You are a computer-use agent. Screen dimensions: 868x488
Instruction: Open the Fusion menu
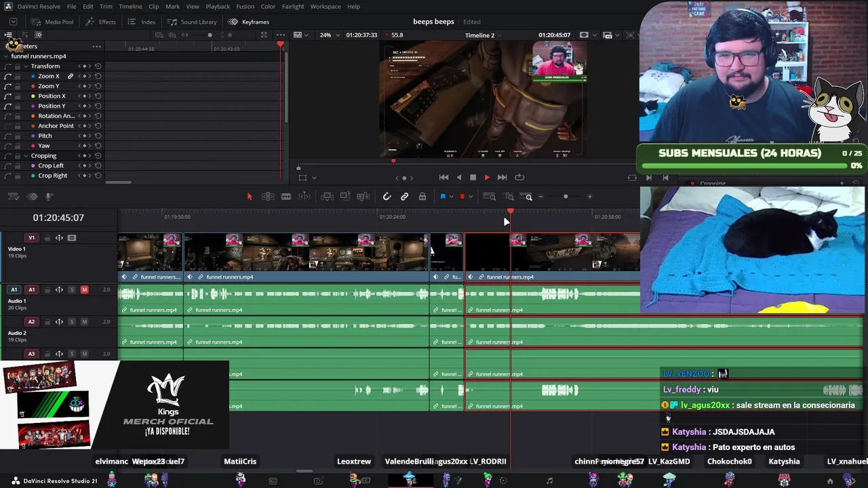tap(245, 7)
